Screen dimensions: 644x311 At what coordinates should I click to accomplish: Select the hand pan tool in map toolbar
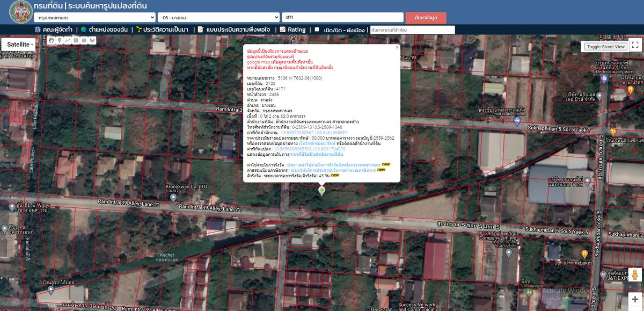(52, 40)
